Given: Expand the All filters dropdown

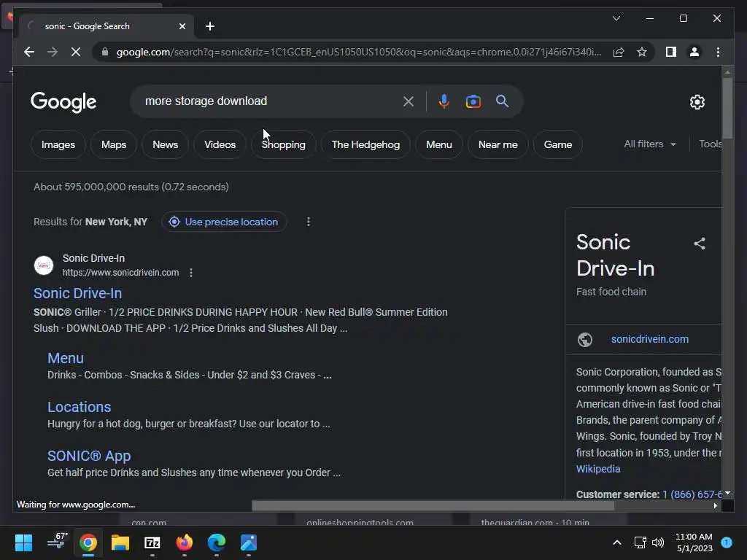Looking at the screenshot, I should (x=650, y=144).
